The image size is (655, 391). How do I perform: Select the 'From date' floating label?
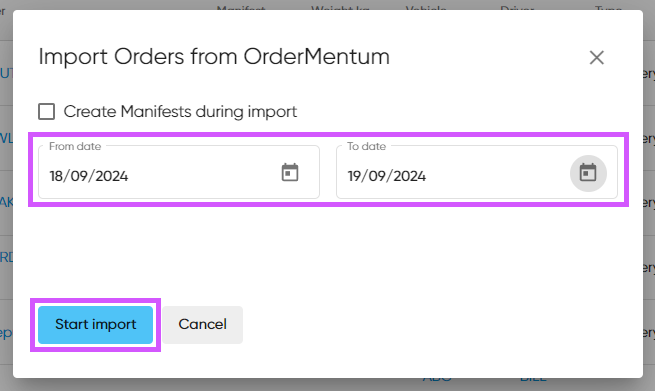pyautogui.click(x=75, y=146)
